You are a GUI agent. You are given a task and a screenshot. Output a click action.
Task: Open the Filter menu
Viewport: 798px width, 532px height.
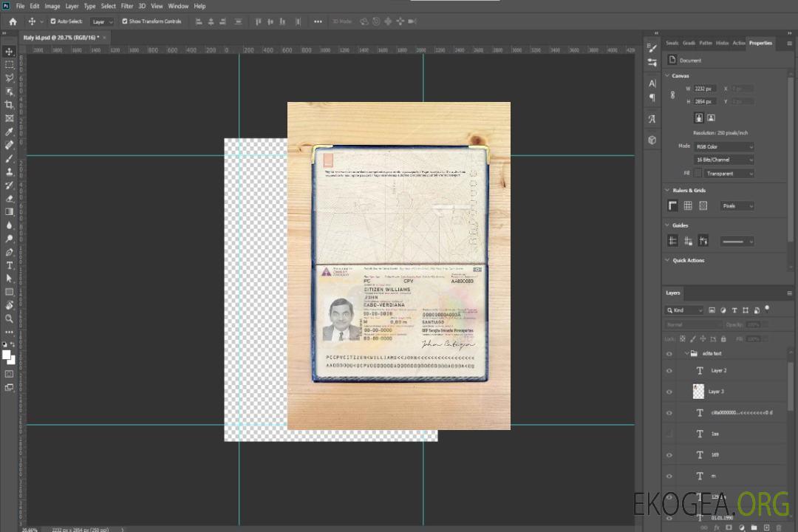(x=127, y=6)
